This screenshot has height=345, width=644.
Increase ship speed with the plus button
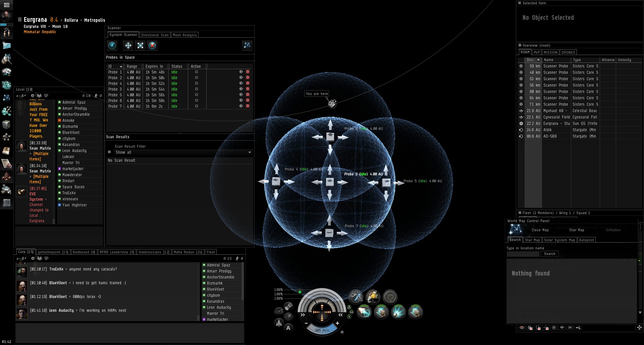337,323
